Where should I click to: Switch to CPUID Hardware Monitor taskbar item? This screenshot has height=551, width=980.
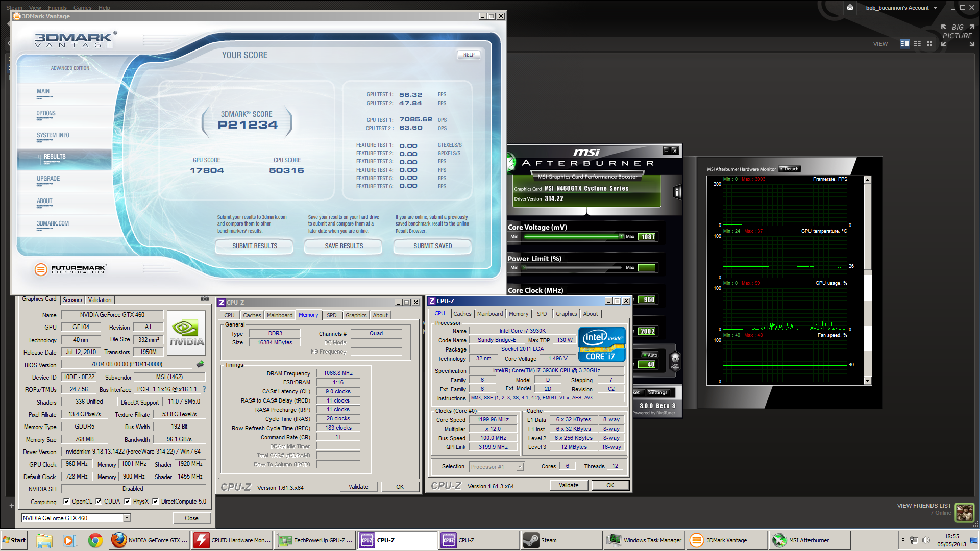232,540
